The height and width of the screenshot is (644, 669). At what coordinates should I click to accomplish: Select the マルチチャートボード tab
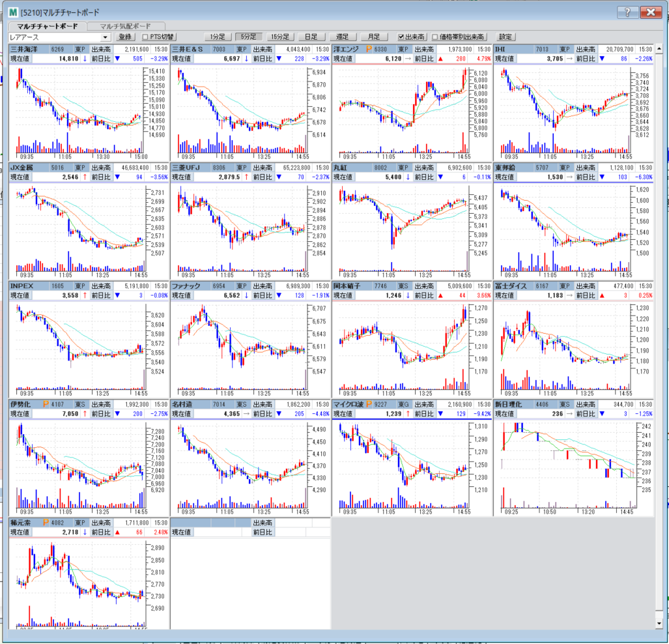47,26
